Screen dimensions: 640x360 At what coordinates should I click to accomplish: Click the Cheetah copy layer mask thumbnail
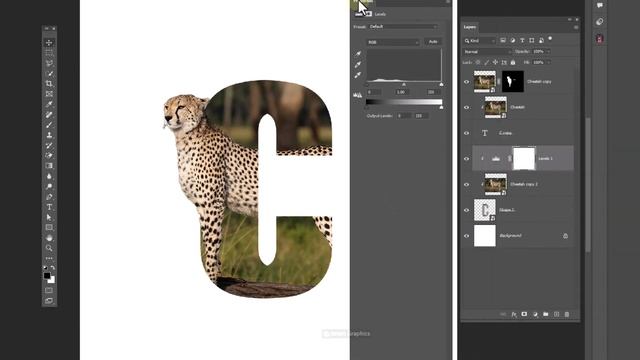point(513,81)
